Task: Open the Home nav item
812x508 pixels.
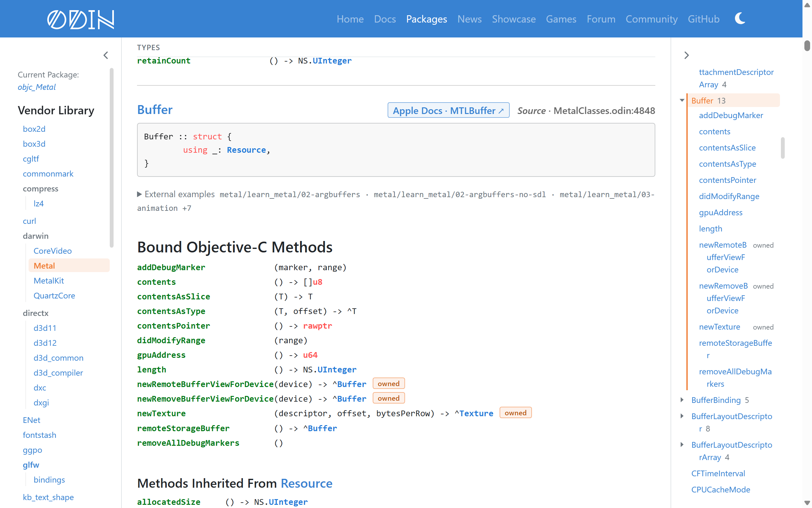Action: [350, 19]
